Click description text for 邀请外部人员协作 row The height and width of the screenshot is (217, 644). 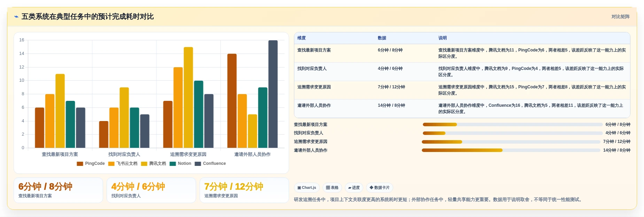pos(531,108)
